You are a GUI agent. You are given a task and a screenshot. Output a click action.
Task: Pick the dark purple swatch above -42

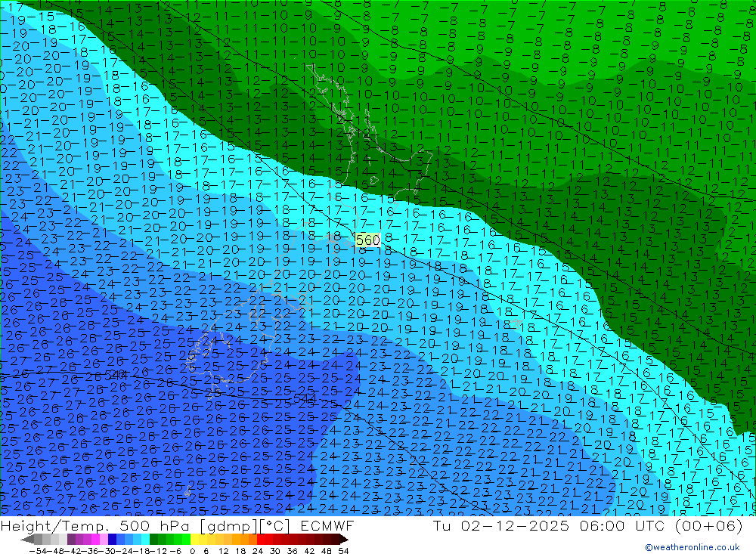point(70,539)
